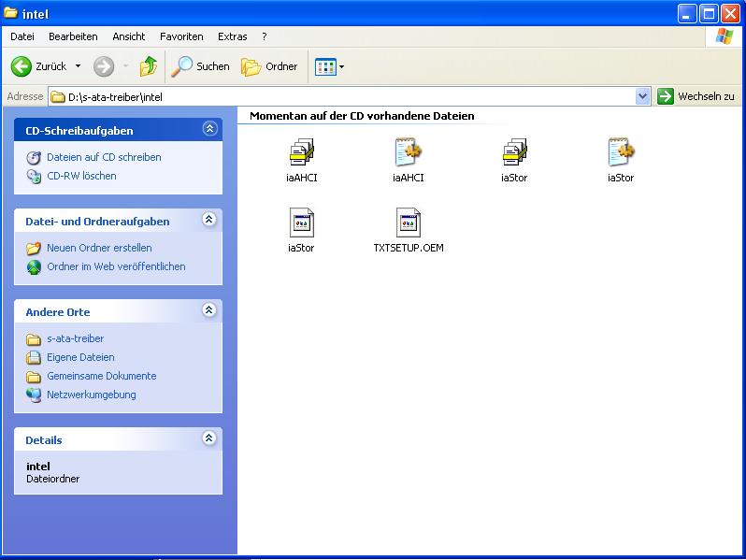Open the Suchen search magnifier
The width and height of the screenshot is (746, 560).
(181, 66)
